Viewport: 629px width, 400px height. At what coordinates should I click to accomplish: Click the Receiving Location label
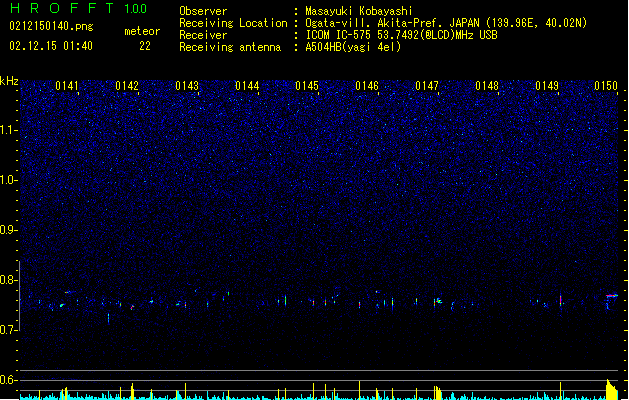tap(233, 23)
